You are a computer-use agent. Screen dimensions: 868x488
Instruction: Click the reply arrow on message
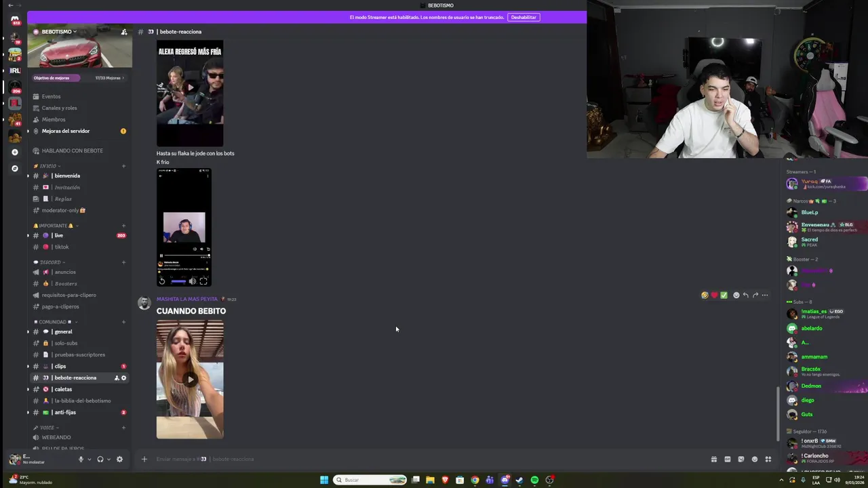coord(745,295)
